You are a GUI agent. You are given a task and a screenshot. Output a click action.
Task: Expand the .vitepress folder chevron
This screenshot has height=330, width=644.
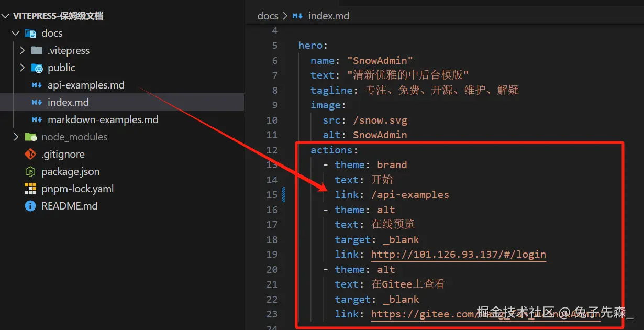22,51
